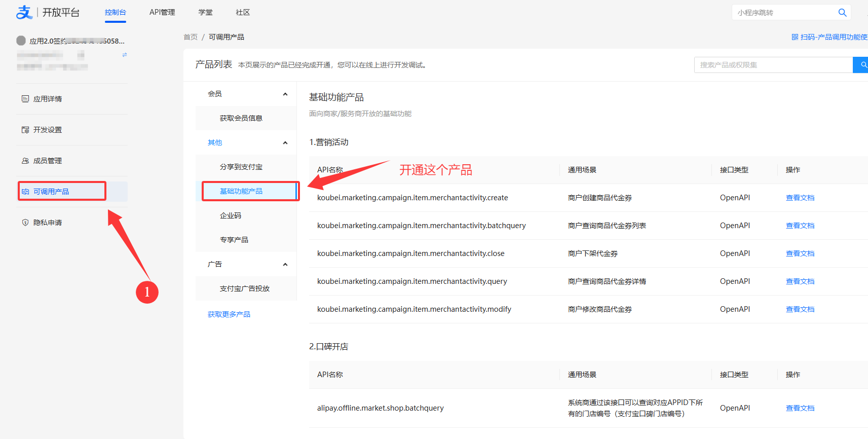Click the 隐私申请 shield icon

(25, 223)
